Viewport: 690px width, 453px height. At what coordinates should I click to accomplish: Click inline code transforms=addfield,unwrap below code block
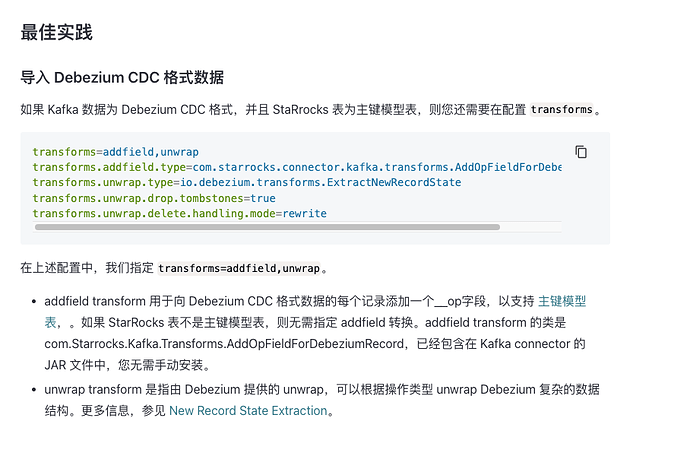[239, 268]
